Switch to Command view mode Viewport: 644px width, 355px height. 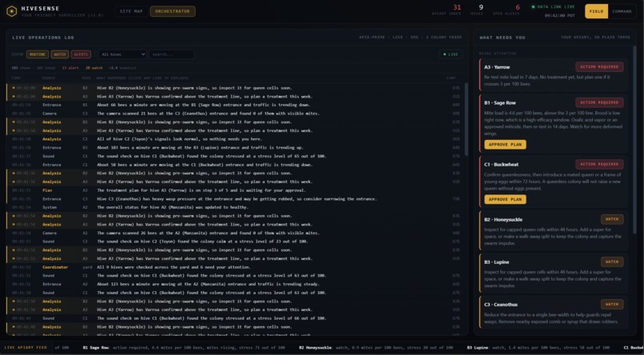[x=622, y=11]
